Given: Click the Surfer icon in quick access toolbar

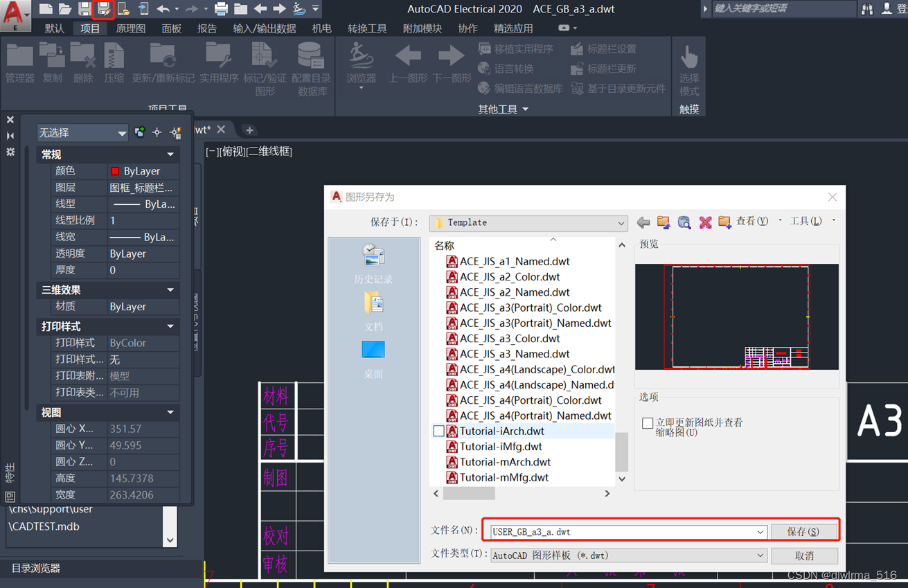Looking at the screenshot, I should tap(299, 9).
